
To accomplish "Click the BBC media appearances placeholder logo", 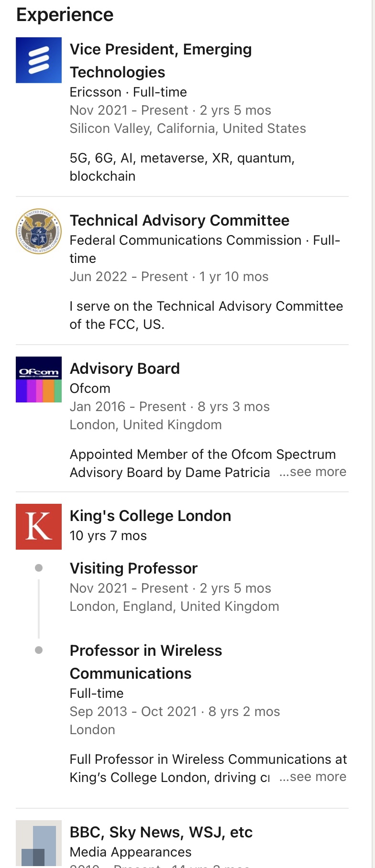I will [39, 844].
